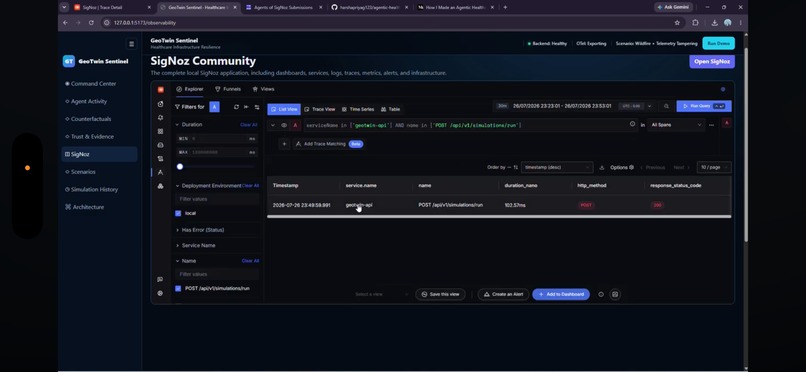Click the SigNoz logo icon in embedded sidebar

[x=160, y=89]
